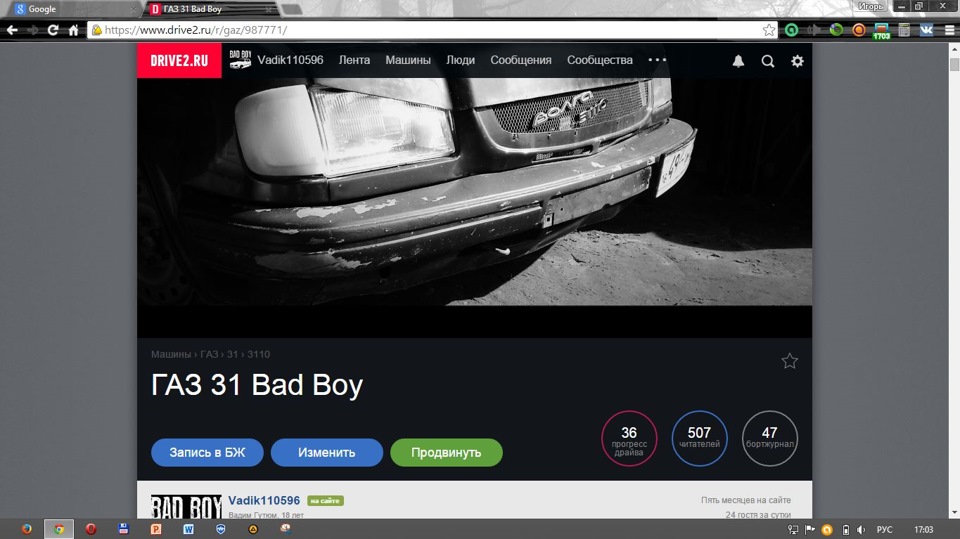The image size is (960, 539).
Task: Open Word from the taskbar
Action: [x=189, y=529]
